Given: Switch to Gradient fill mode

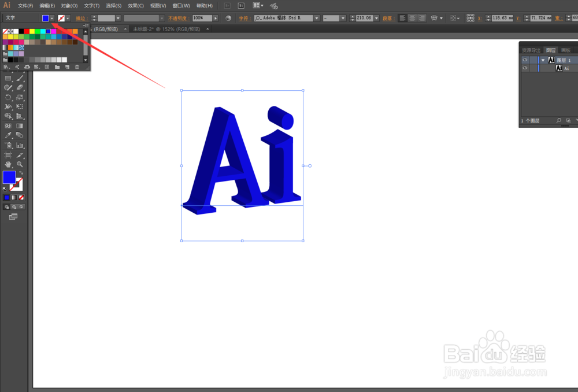Looking at the screenshot, I should click(14, 198).
